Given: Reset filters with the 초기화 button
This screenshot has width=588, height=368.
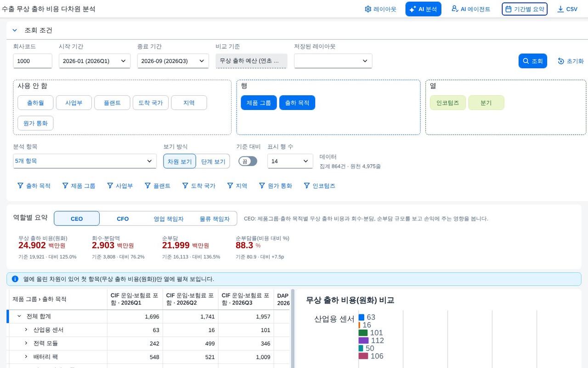Looking at the screenshot, I should (571, 61).
